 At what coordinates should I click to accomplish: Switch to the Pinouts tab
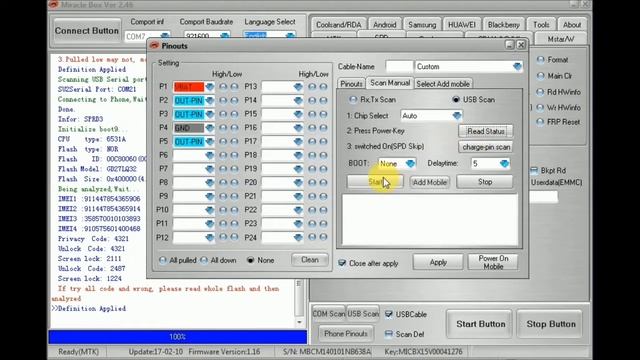351,84
